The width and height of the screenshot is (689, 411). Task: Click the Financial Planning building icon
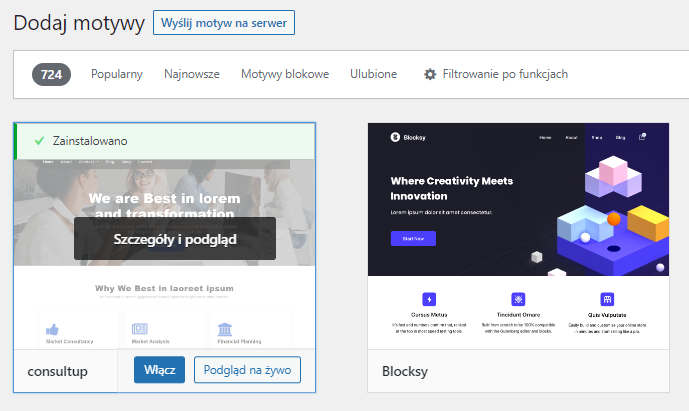225,329
